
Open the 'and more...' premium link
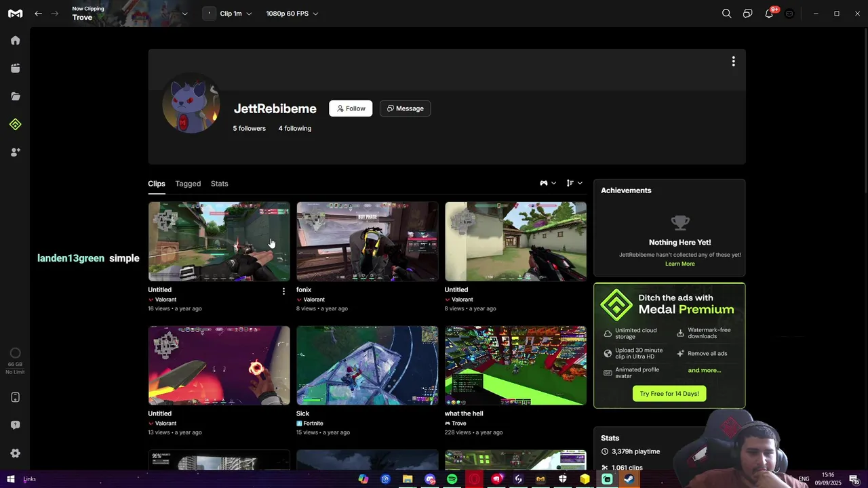tap(705, 370)
